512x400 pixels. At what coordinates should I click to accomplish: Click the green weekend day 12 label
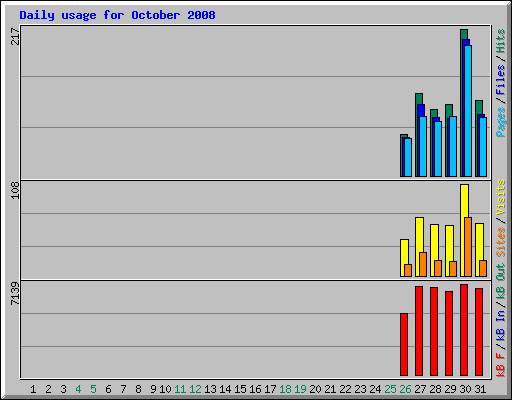(195, 389)
